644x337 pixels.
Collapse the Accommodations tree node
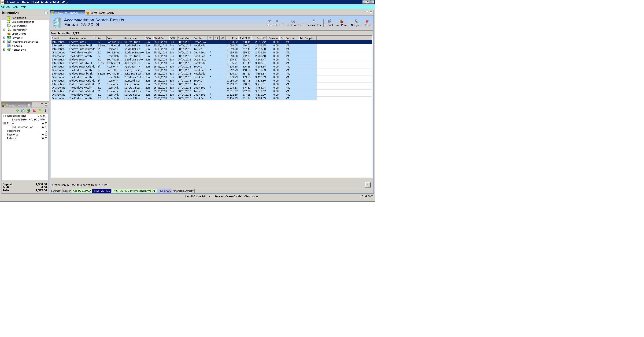click(x=4, y=116)
